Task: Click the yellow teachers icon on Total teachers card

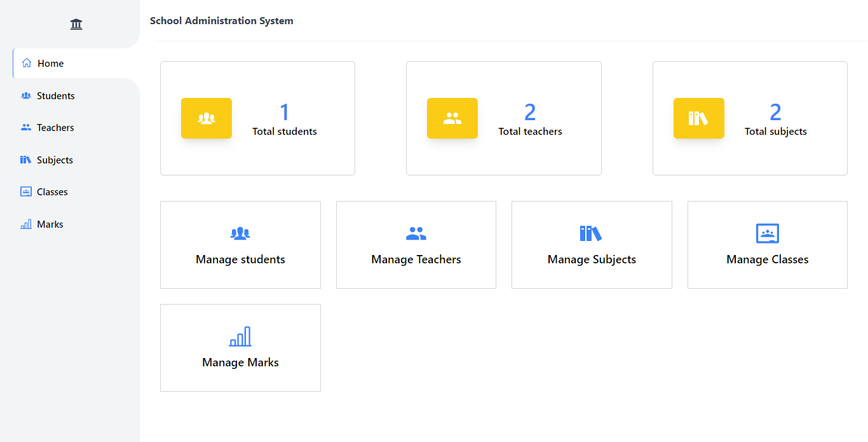Action: tap(452, 118)
